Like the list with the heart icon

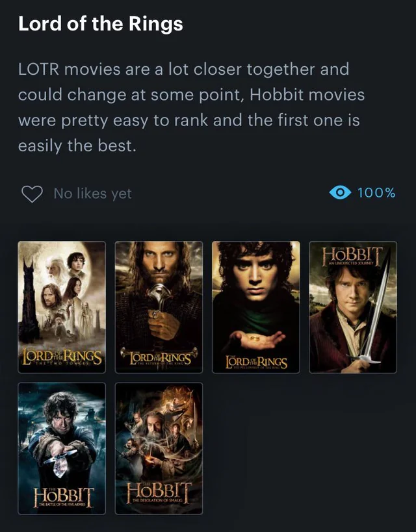click(x=32, y=194)
